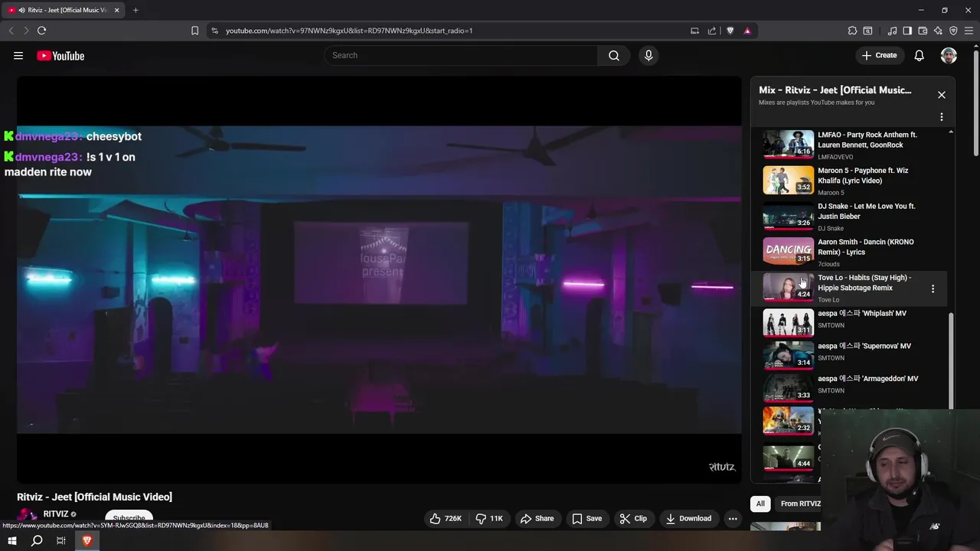Open Mix playlist options kebab menu
The height and width of the screenshot is (551, 980).
pyautogui.click(x=942, y=117)
